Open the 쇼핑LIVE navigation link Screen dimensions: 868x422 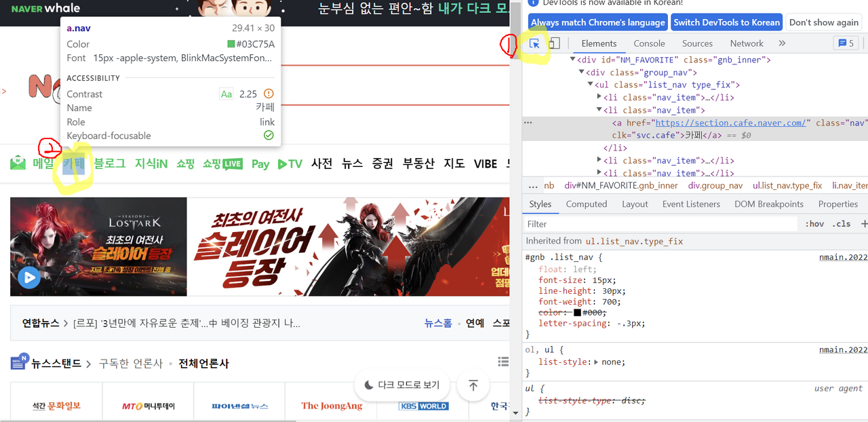(222, 164)
